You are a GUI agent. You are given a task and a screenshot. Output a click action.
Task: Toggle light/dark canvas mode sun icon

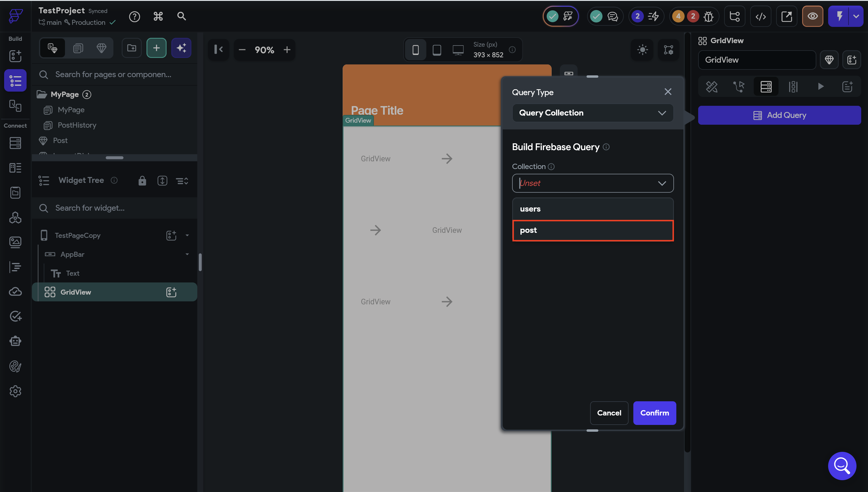pos(642,50)
